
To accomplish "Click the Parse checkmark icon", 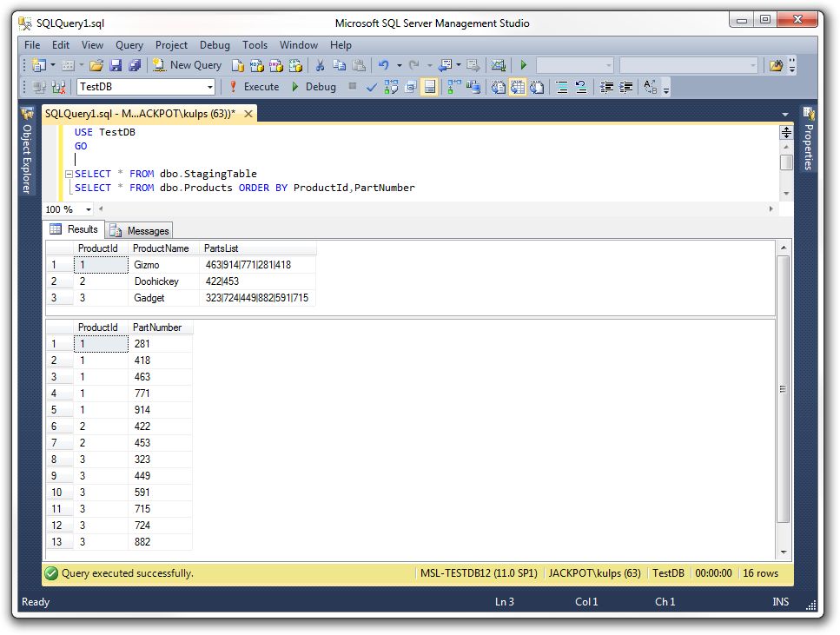I will click(x=372, y=87).
